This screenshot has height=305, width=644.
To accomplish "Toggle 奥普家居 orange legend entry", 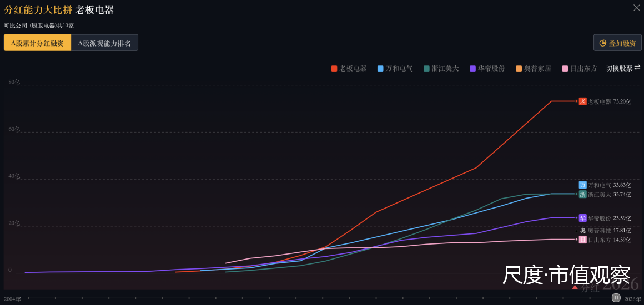I will click(x=534, y=69).
